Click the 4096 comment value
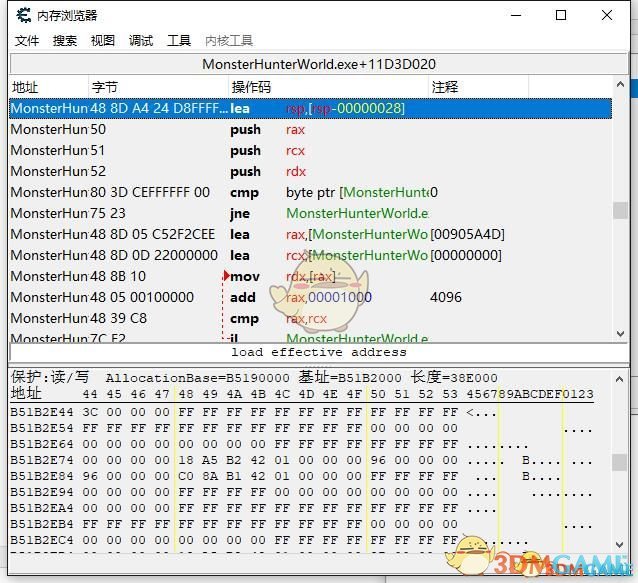This screenshot has height=583, width=638. (x=446, y=297)
